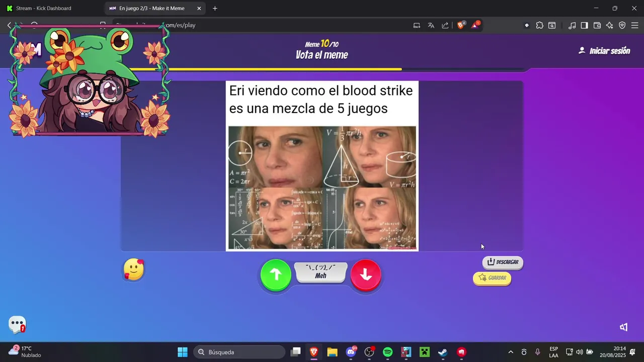Select the Make it Meme tab
The width and height of the screenshot is (644, 362).
(x=151, y=8)
